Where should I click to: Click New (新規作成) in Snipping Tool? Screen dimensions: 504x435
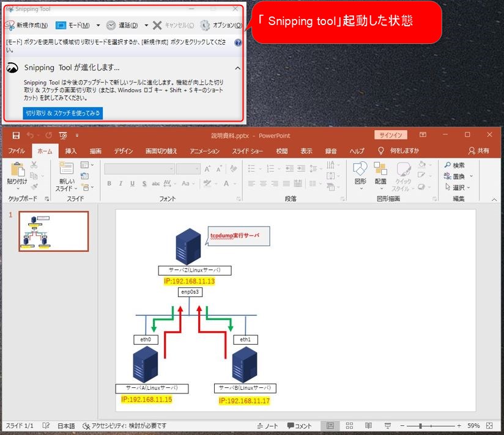coord(27,25)
